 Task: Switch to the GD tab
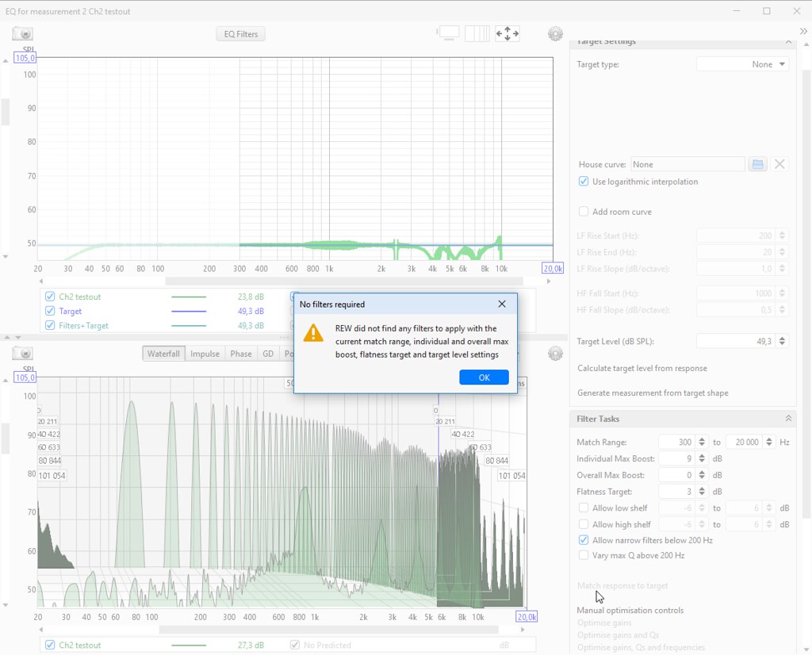(x=268, y=354)
